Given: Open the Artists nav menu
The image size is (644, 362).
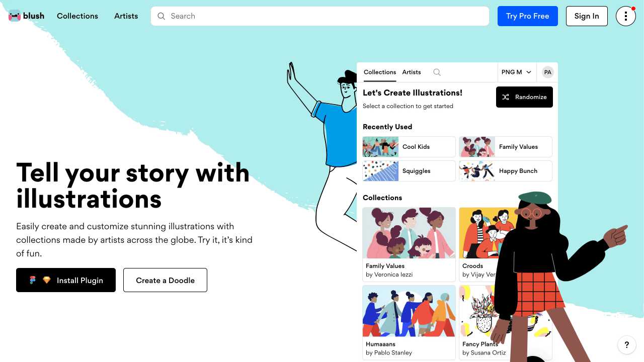Looking at the screenshot, I should point(126,16).
